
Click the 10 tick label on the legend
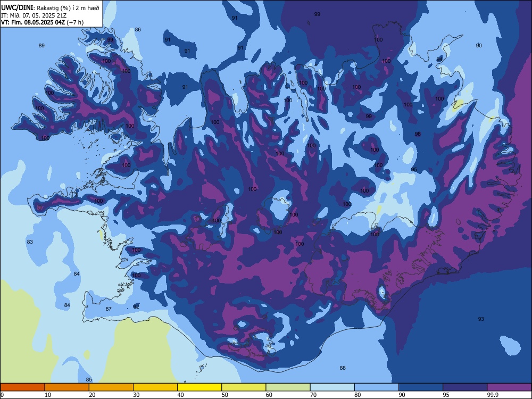[48, 395]
